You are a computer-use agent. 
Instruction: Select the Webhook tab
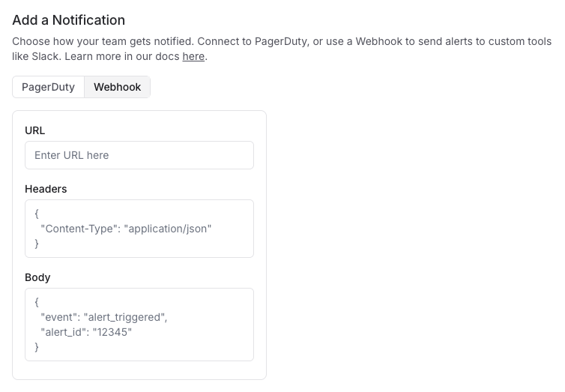coord(117,87)
